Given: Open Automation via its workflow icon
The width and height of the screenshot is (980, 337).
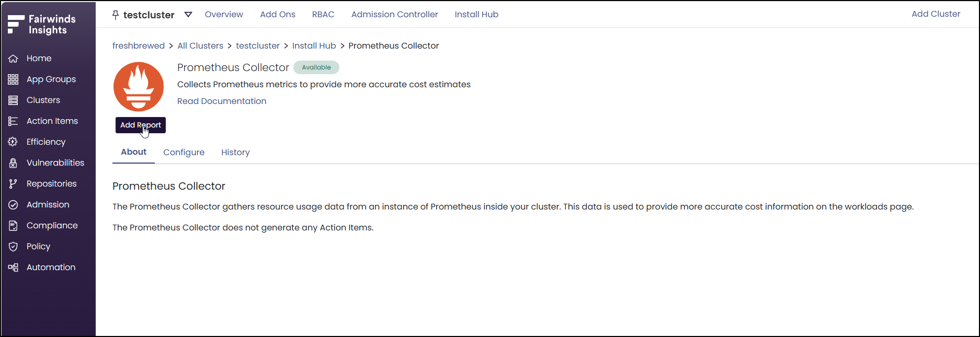Looking at the screenshot, I should [13, 268].
